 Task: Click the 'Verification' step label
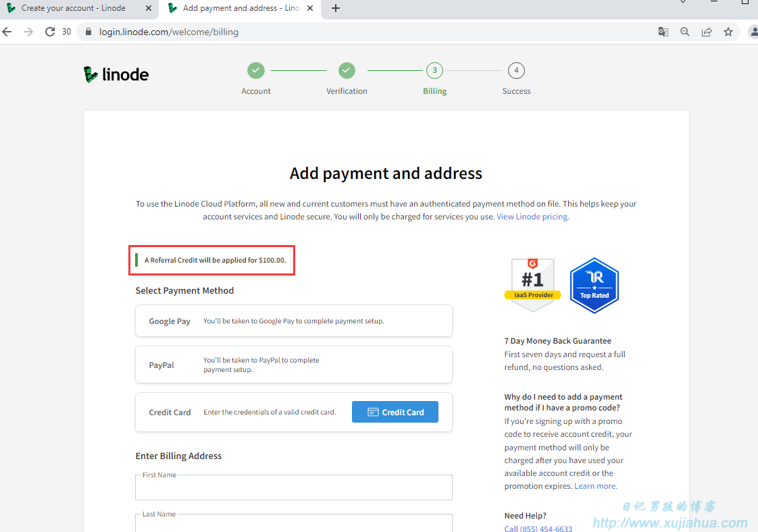click(x=347, y=91)
